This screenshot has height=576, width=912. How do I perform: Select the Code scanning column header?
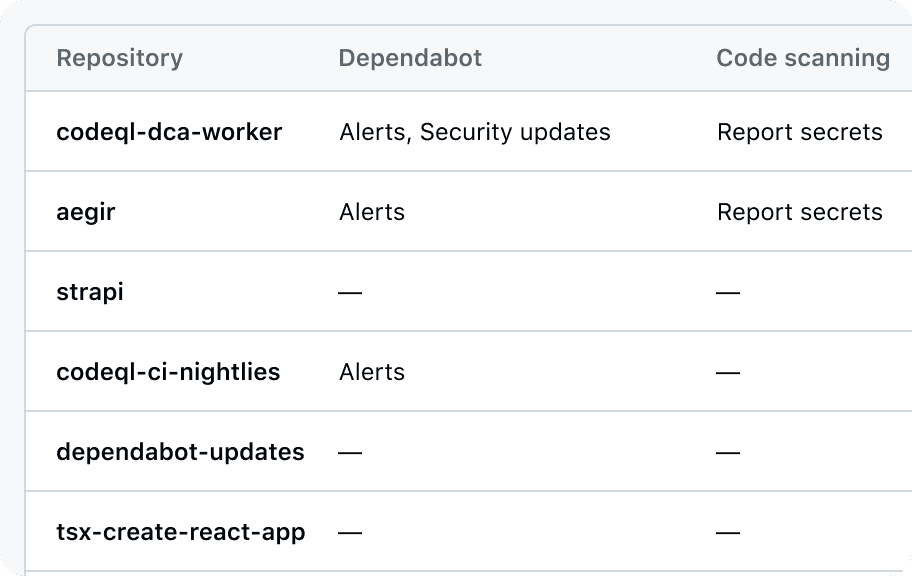click(x=803, y=58)
